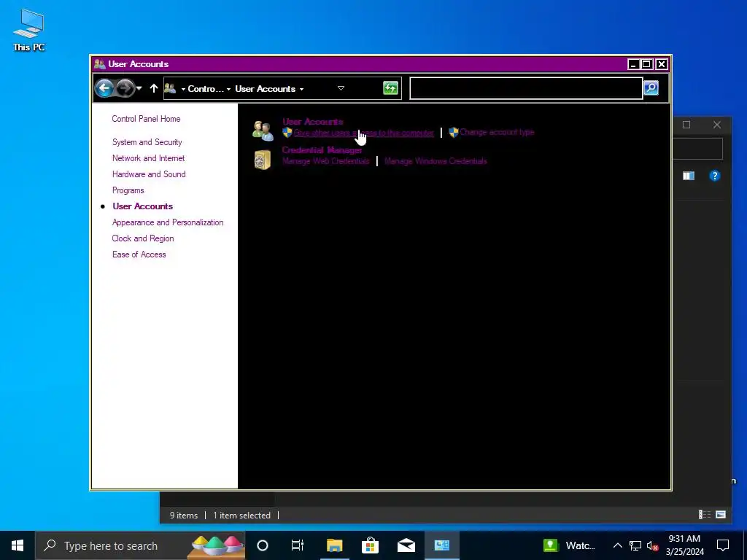
Task: Select User Accounts breadcrumb in address bar
Action: [x=265, y=88]
